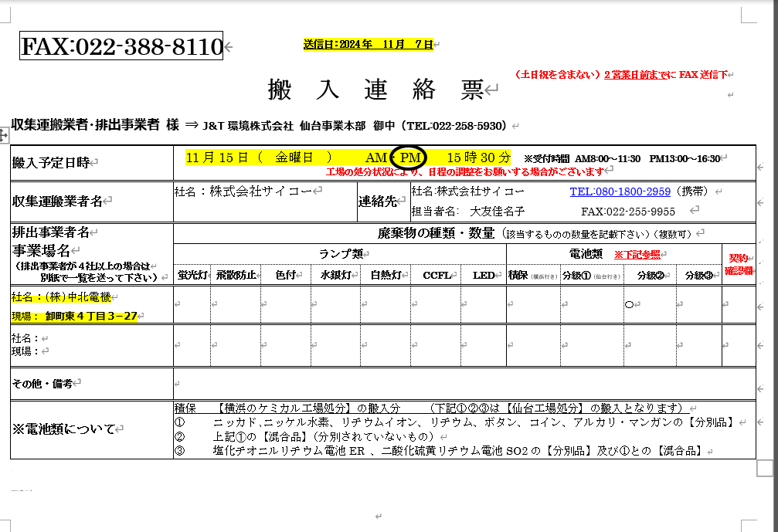Image resolution: width=778 pixels, height=532 pixels.
Task: Click the empty その他・備考 remarks cell
Action: pos(464,383)
